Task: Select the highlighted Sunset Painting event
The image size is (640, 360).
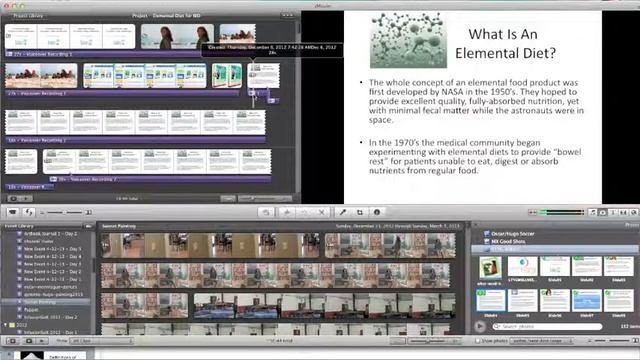Action: click(46, 302)
